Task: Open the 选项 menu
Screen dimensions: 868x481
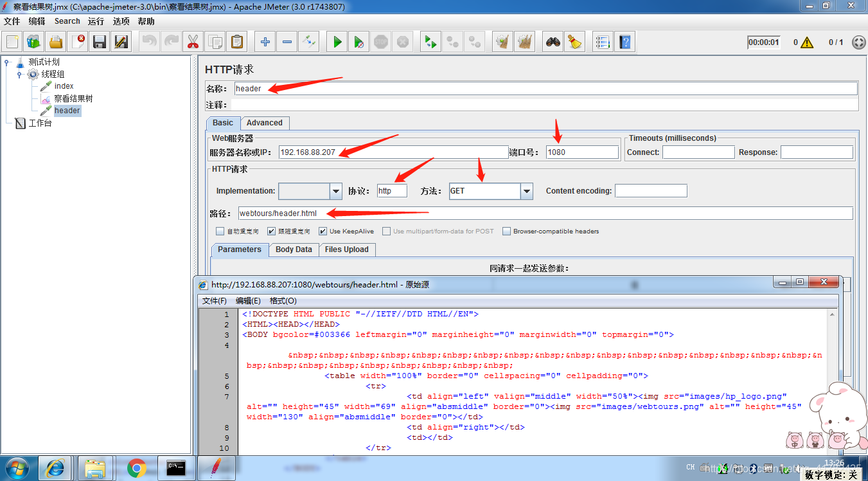Action: [121, 21]
